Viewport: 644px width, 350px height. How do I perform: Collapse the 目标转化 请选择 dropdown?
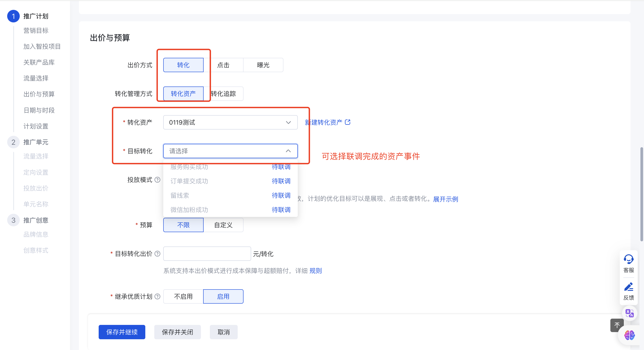point(230,151)
